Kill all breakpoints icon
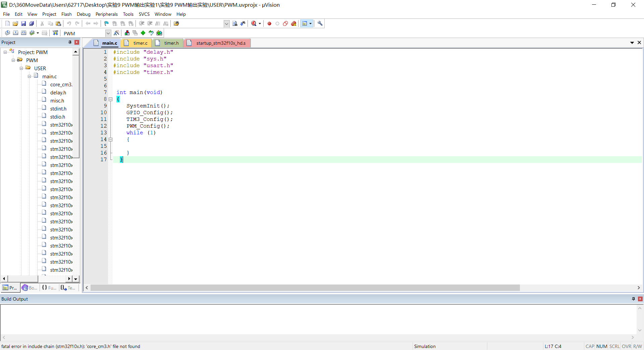This screenshot has width=644, height=350. click(294, 24)
